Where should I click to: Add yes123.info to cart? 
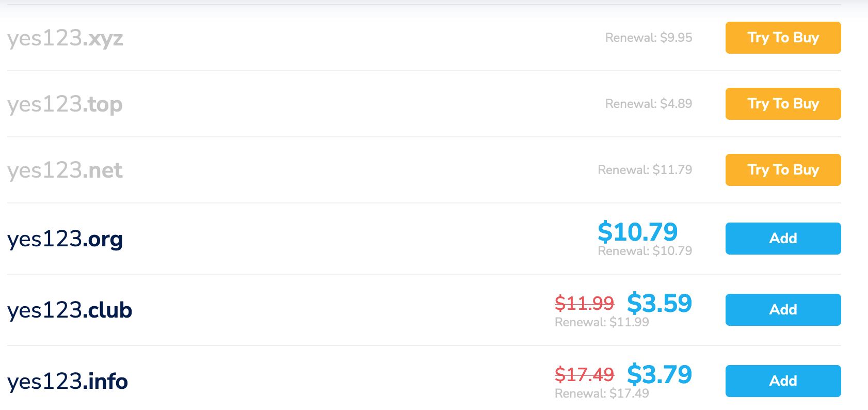coord(783,381)
